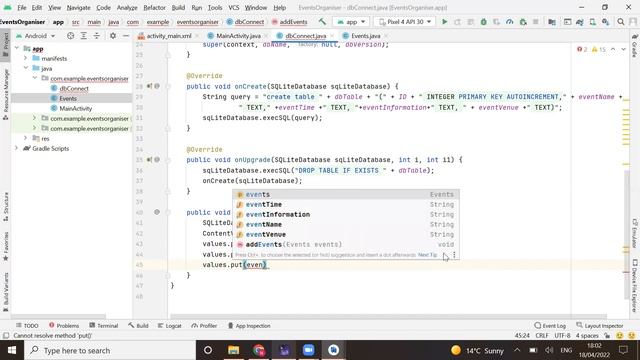The image size is (640, 360).
Task: Switch to MainActivity.java tab
Action: pos(238,36)
